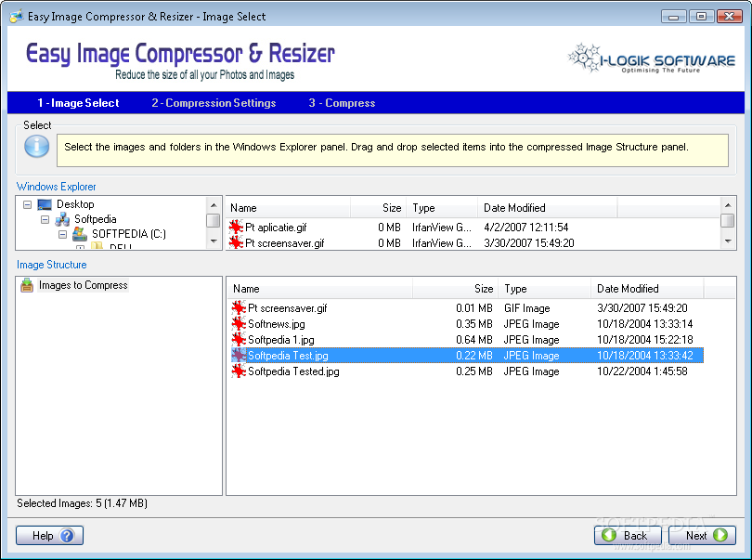Click the Softpedia Tested.jpg file icon
Image resolution: width=752 pixels, height=560 pixels.
click(239, 371)
